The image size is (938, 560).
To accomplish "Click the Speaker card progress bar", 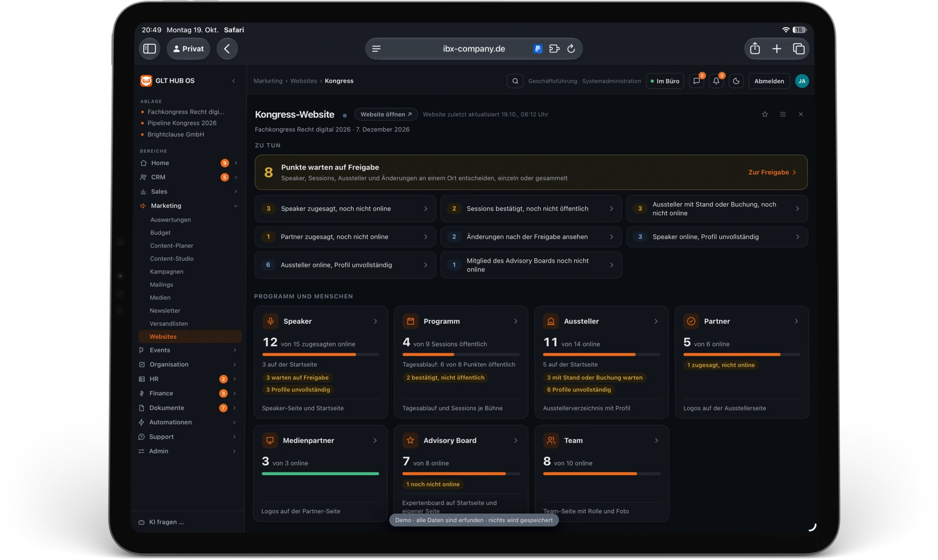I will pyautogui.click(x=321, y=355).
